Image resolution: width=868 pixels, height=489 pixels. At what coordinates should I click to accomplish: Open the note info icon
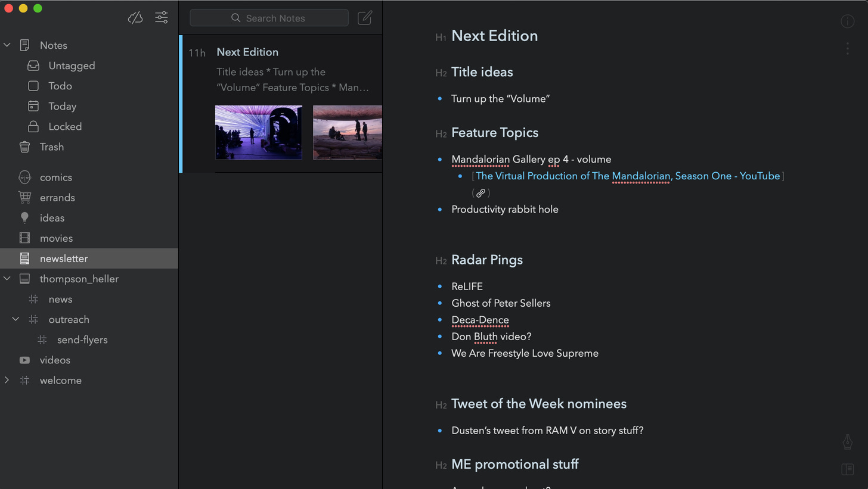tap(847, 21)
